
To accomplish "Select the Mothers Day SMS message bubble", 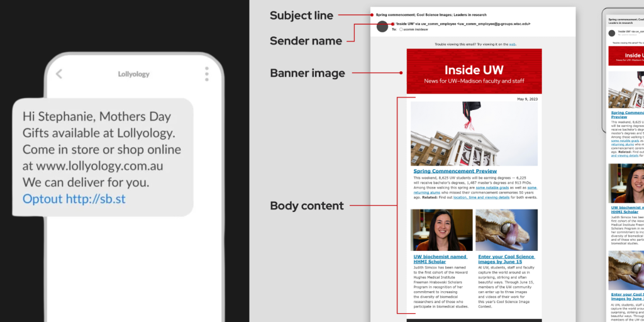I will click(101, 158).
